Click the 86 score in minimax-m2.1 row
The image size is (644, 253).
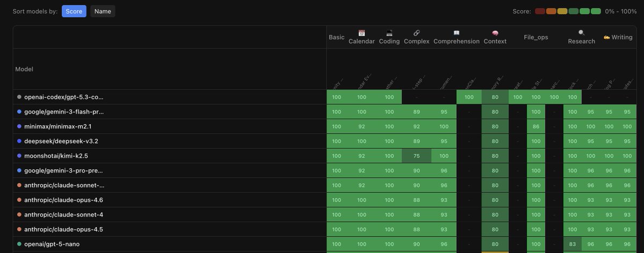(536, 126)
